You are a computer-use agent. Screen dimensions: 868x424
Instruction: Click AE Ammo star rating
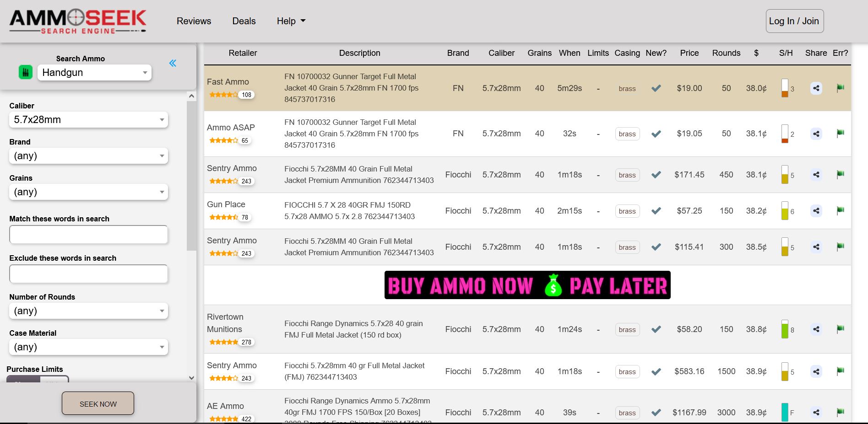(x=223, y=419)
